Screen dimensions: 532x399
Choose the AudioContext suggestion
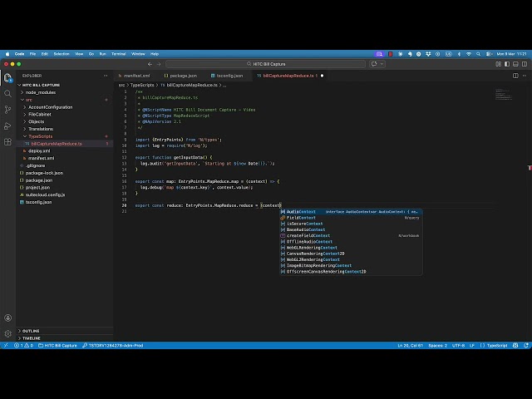click(x=351, y=212)
